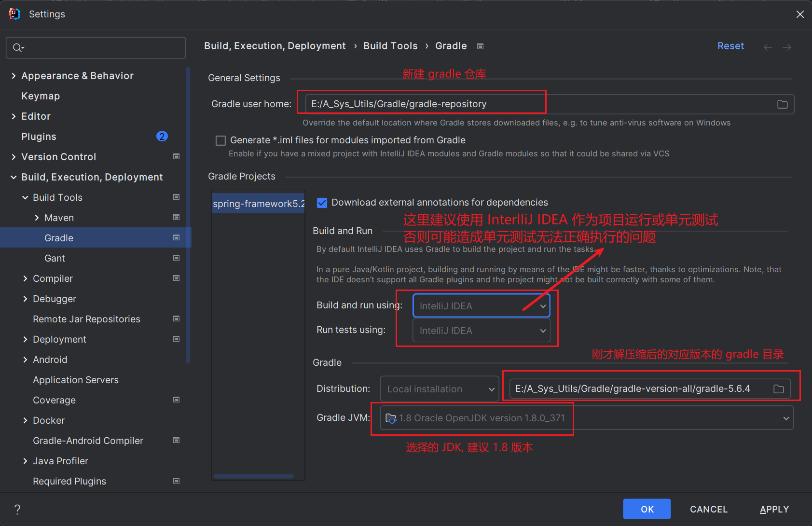This screenshot has width=812, height=526.
Task: Click the IntelliJ IDEA logo in title bar
Action: (14, 14)
